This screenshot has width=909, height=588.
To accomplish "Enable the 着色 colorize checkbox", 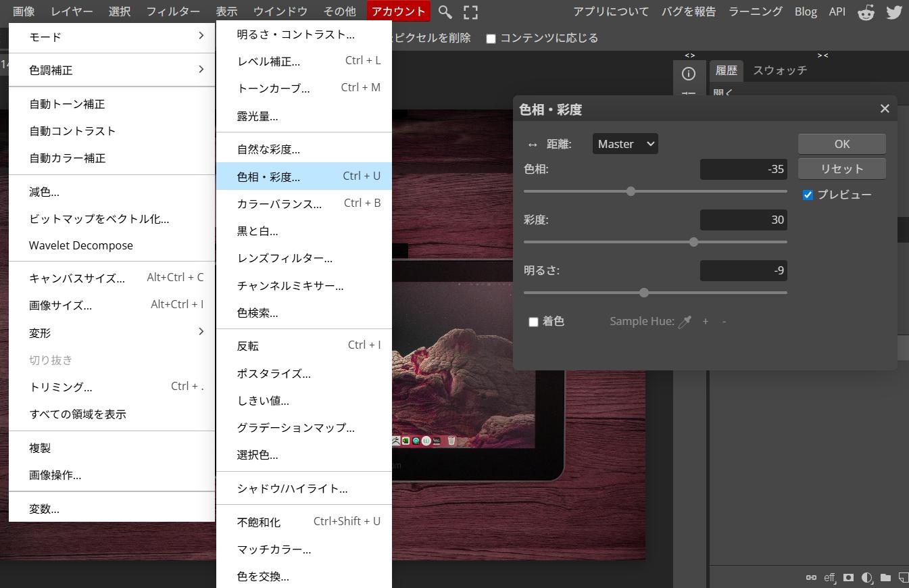I will (533, 322).
